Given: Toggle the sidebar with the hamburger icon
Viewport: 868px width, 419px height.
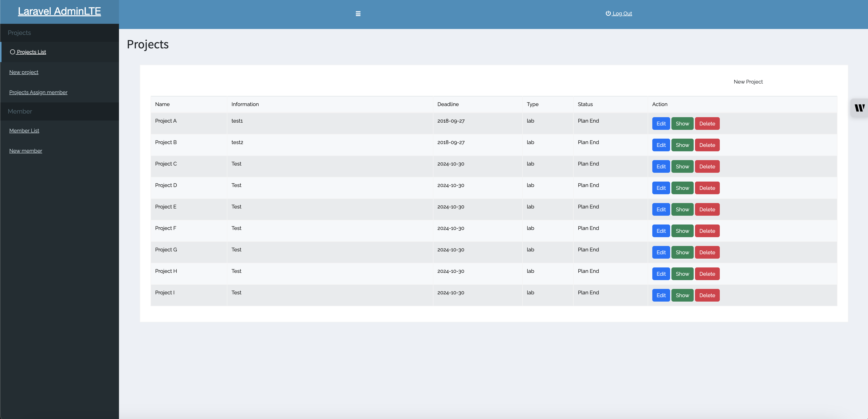Looking at the screenshot, I should coord(358,13).
